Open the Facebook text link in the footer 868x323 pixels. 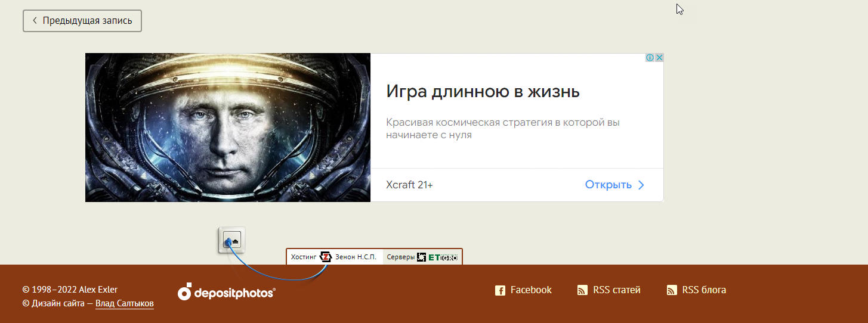point(531,290)
